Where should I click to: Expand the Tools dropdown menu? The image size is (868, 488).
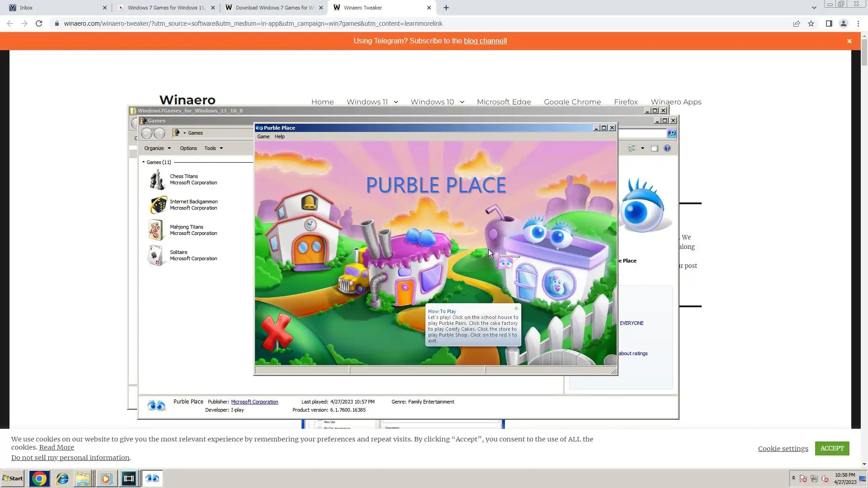pos(213,148)
